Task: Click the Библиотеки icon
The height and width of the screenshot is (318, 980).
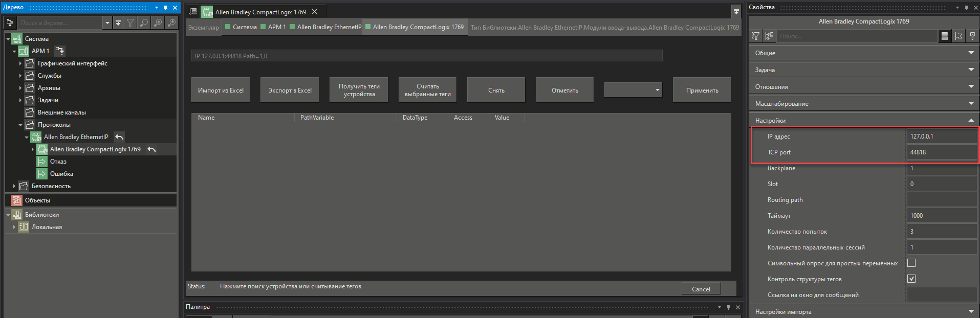Action: (x=17, y=215)
